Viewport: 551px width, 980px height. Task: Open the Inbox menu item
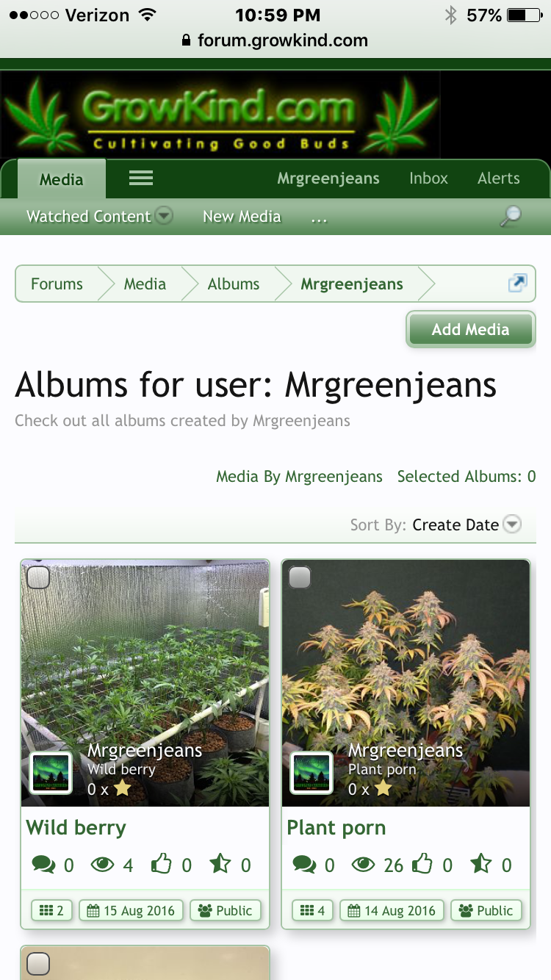(428, 178)
